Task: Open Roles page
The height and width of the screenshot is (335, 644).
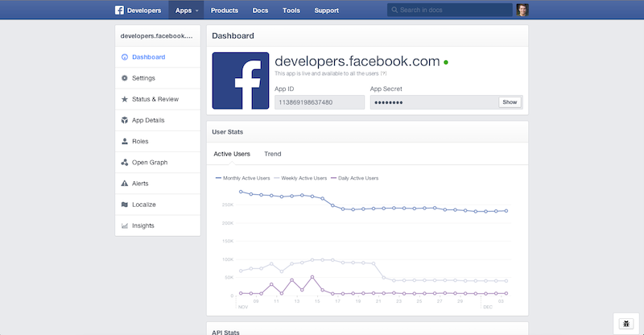Action: coord(158,141)
